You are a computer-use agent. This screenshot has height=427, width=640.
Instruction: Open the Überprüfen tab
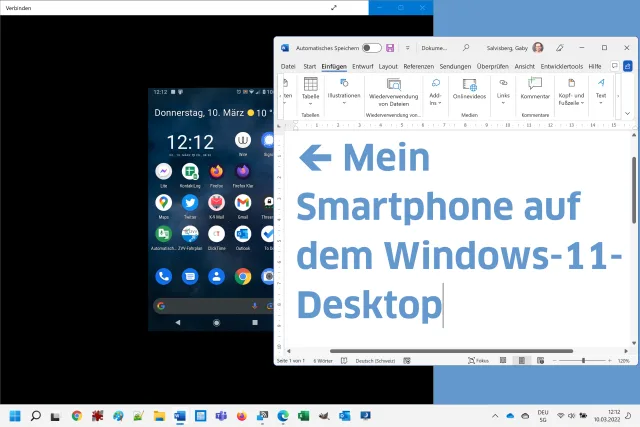(493, 66)
